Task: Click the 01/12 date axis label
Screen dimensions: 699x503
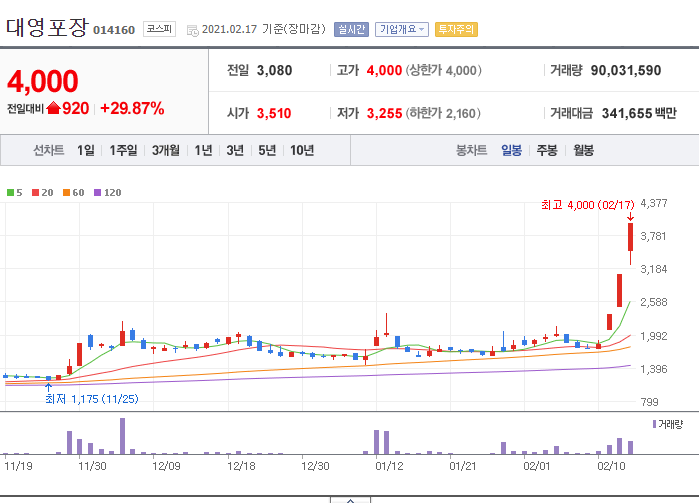Action: (389, 466)
